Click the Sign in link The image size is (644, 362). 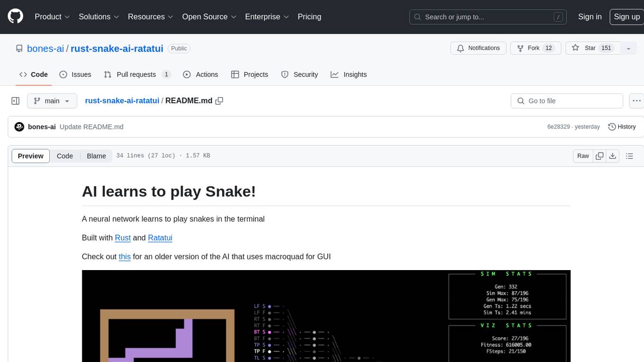pyautogui.click(x=590, y=17)
